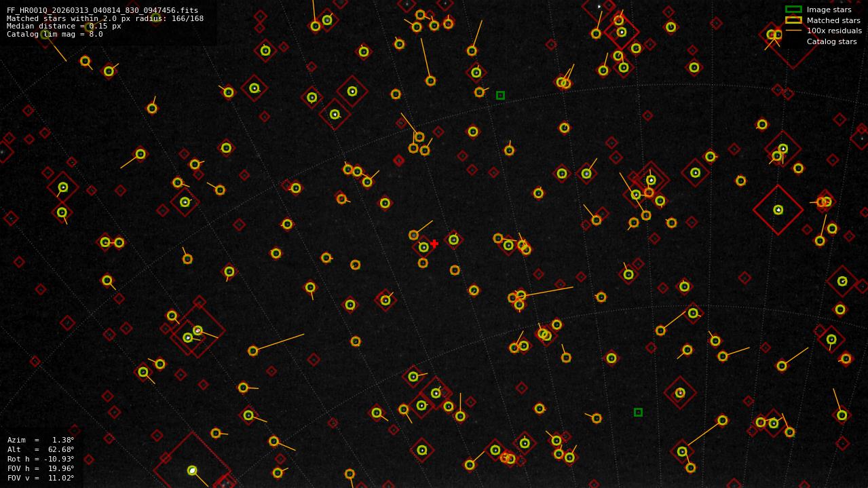Click the 'FOV h = 19.96°' readout

click(x=41, y=468)
